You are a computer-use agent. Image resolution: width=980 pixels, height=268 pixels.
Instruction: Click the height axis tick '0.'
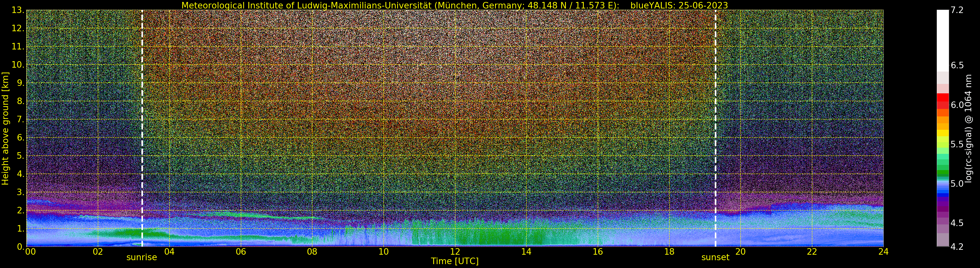(x=20, y=247)
